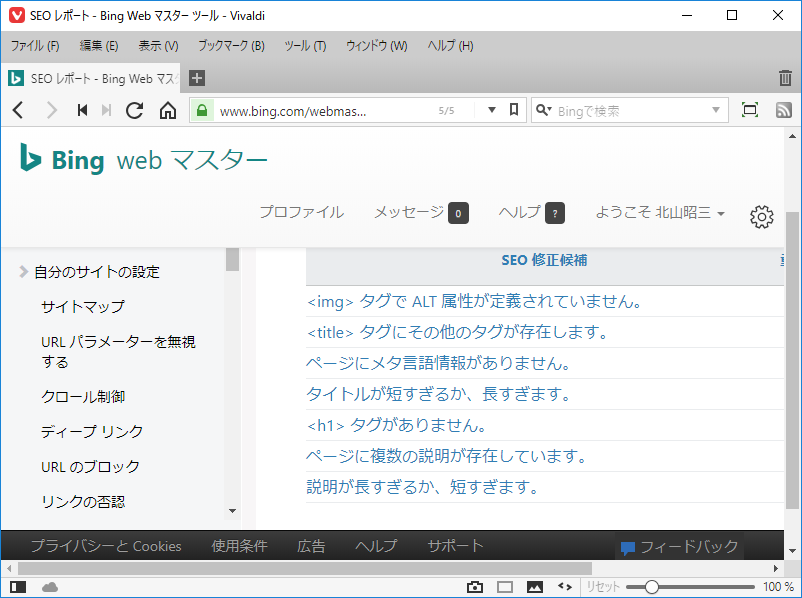Open address bar history dropdown arrow
Viewport: 802px width, 598px height.
click(492, 110)
